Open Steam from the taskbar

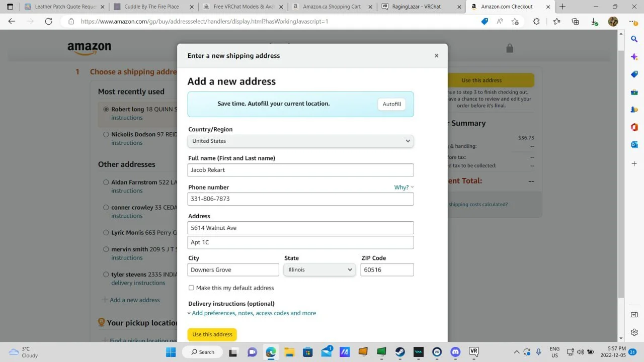[x=400, y=351]
